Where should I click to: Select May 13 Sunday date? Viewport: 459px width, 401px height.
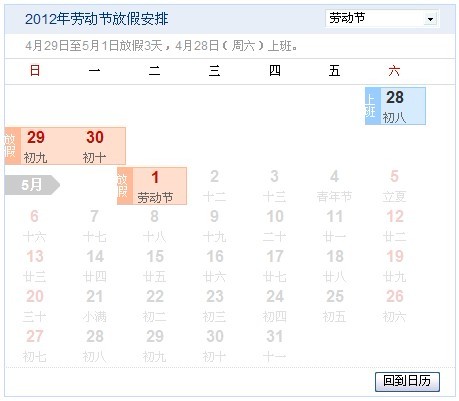pyautogui.click(x=35, y=266)
